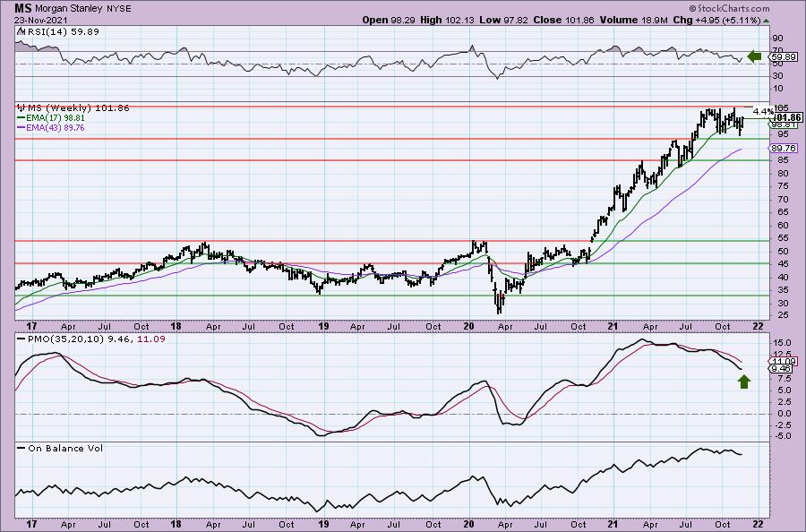
Task: Click the Low 97.82 value
Action: (504, 20)
